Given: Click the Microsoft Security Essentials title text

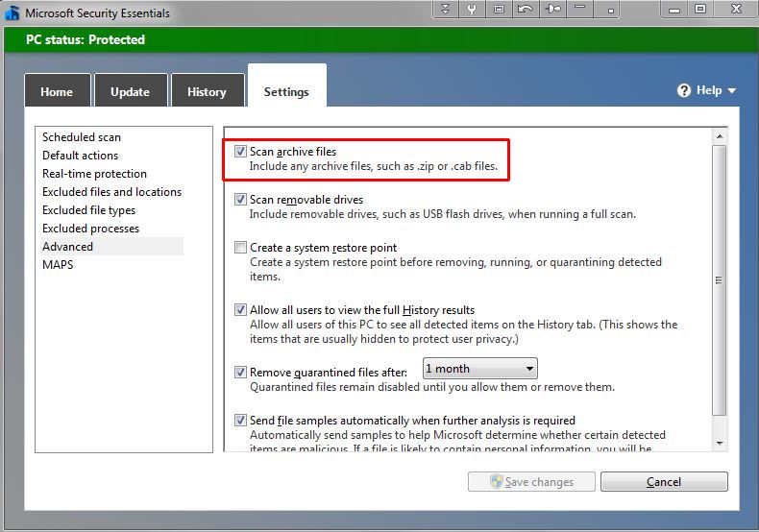Looking at the screenshot, I should click(x=97, y=13).
